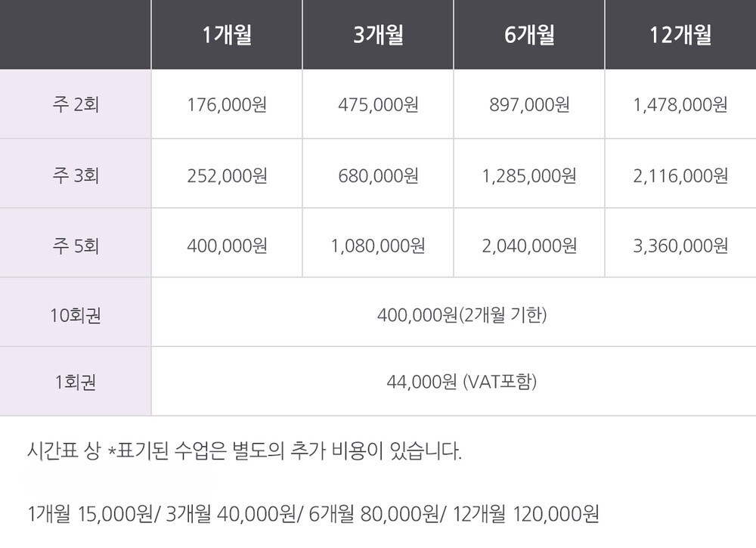This screenshot has height=548, width=756.
Task: Click the extra fee note about 표기된 수업
Action: 243,452
